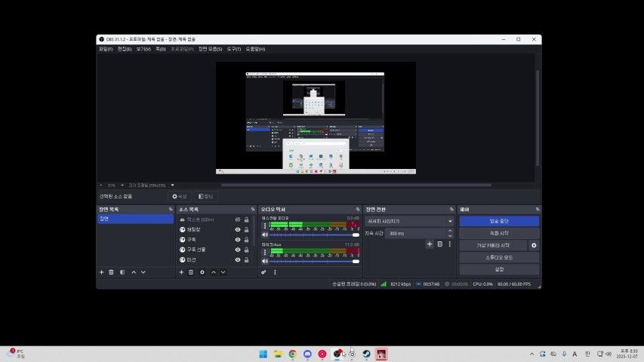The image size is (644, 362).
Task: Open the Steam icon in the taskbar
Action: coord(366,354)
